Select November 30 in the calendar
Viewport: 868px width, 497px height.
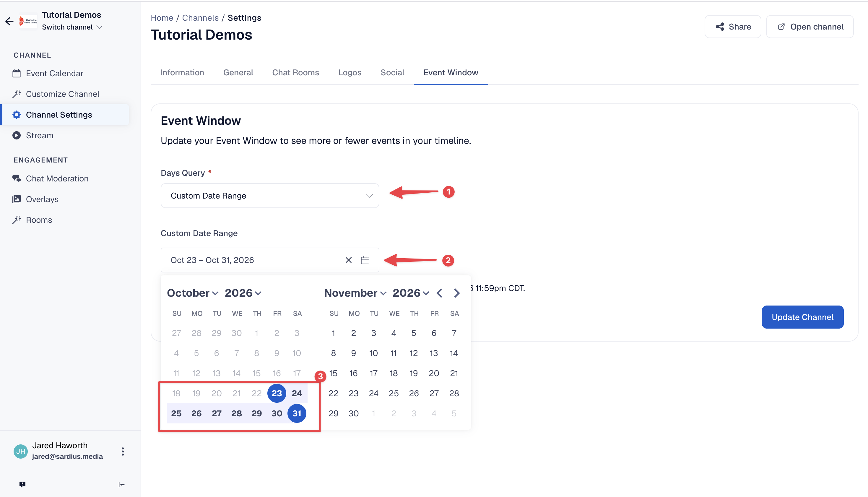(353, 413)
